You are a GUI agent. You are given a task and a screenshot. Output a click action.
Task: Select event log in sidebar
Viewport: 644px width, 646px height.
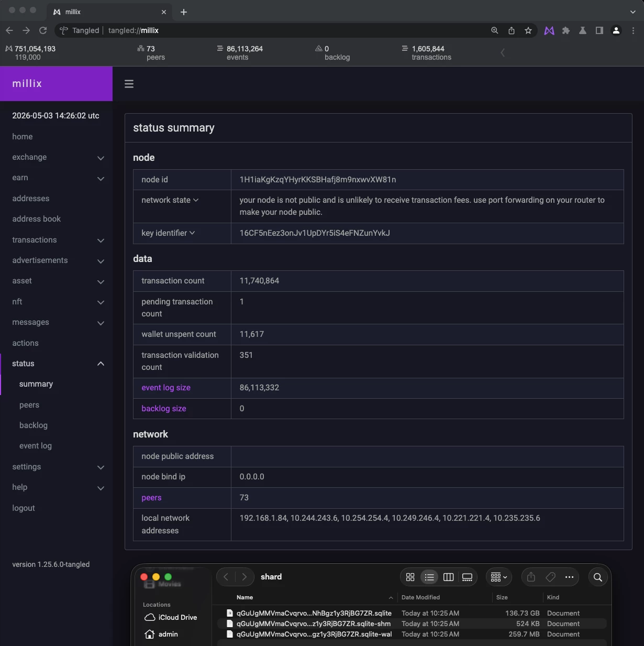click(36, 446)
